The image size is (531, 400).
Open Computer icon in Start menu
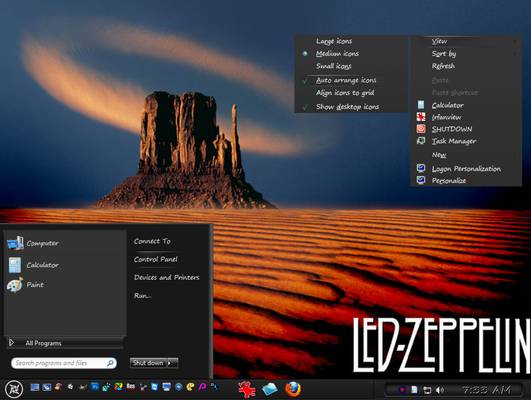point(15,243)
